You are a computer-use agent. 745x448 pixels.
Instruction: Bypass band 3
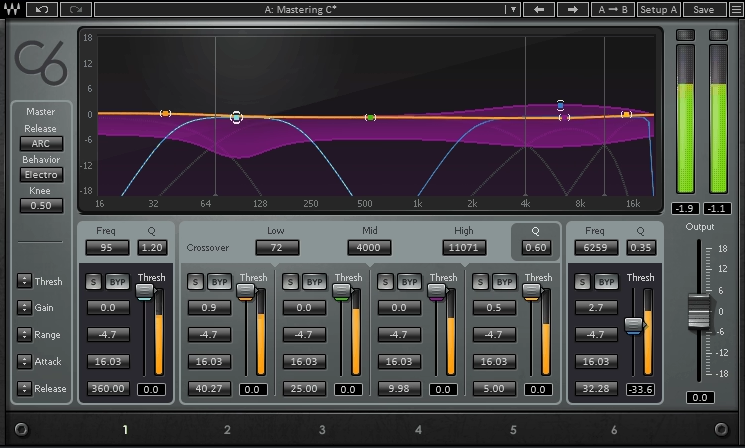point(314,282)
